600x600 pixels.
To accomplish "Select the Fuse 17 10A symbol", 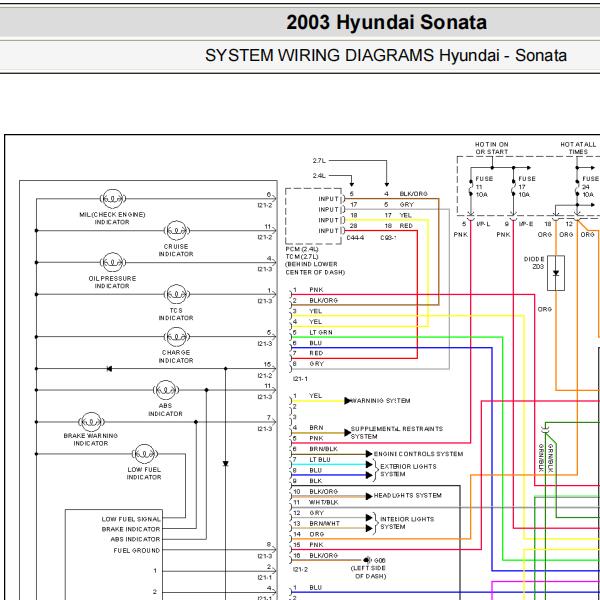I will (514, 188).
